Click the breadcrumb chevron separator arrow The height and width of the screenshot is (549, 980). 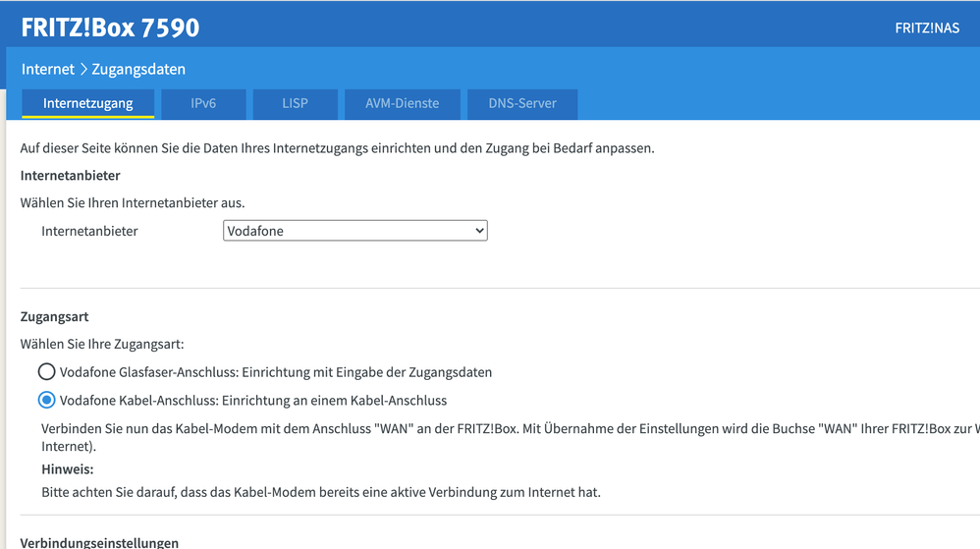click(x=82, y=69)
